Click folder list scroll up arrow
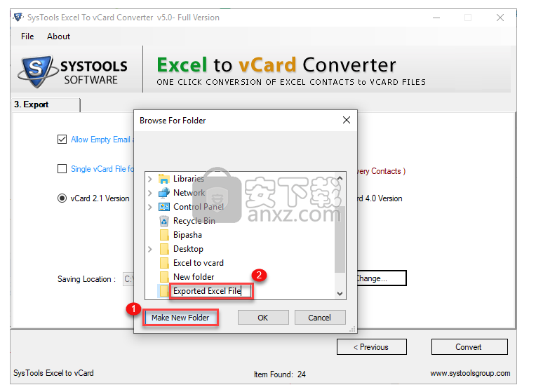Image resolution: width=536 pixels, height=392 pixels. [x=340, y=178]
